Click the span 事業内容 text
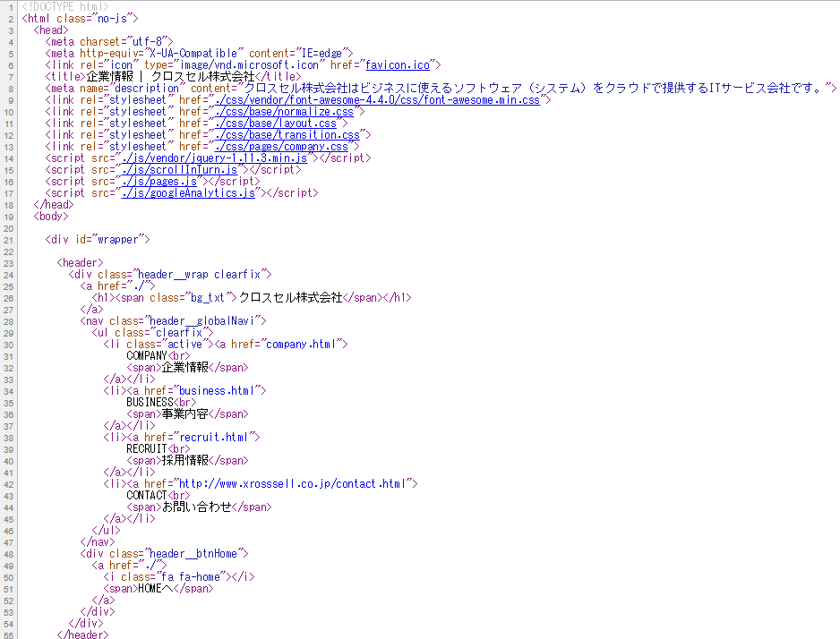 pos(187,414)
